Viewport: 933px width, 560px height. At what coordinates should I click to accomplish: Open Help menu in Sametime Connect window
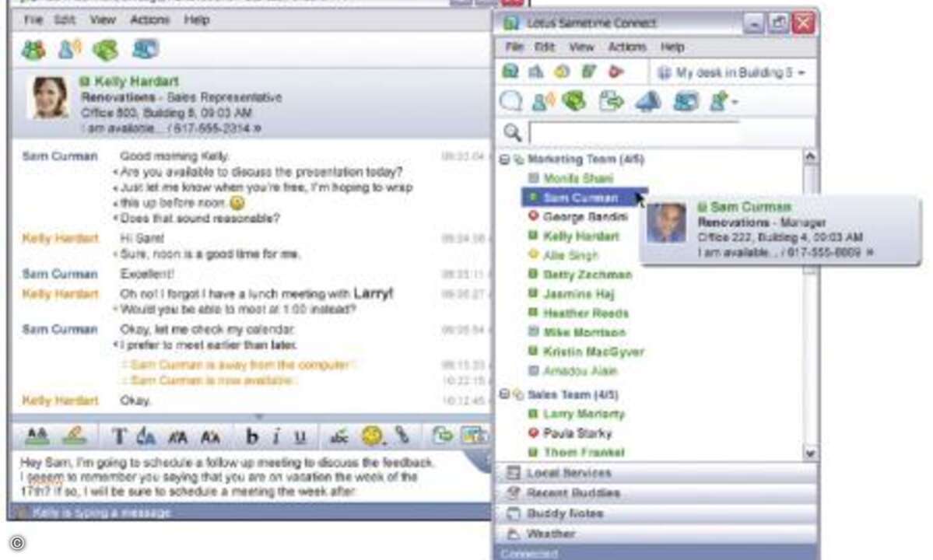tap(672, 47)
